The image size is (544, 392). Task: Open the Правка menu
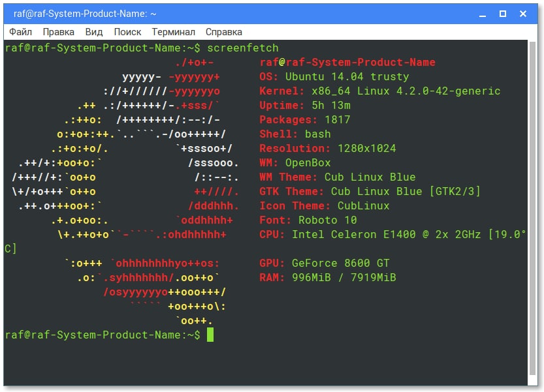coord(58,32)
